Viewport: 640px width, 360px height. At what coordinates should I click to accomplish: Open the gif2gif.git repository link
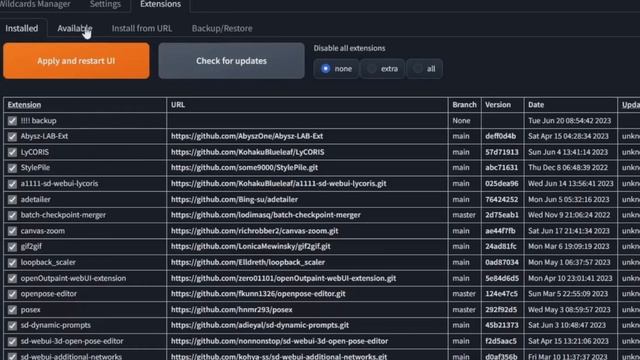pos(251,246)
